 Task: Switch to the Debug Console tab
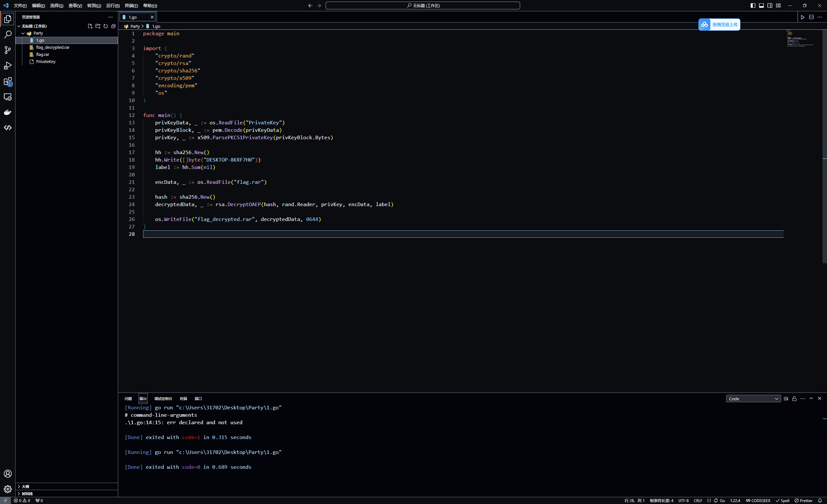pos(163,399)
